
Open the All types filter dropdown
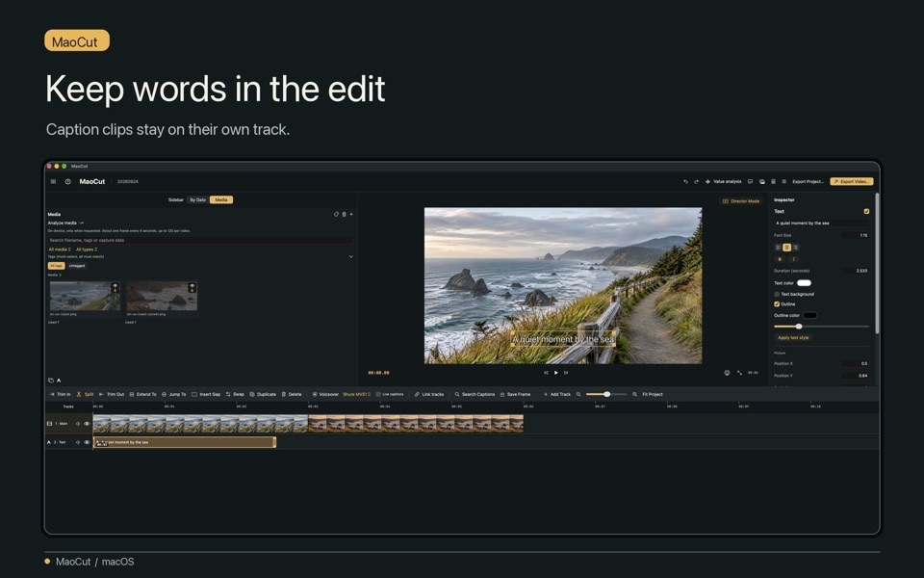[x=87, y=250]
